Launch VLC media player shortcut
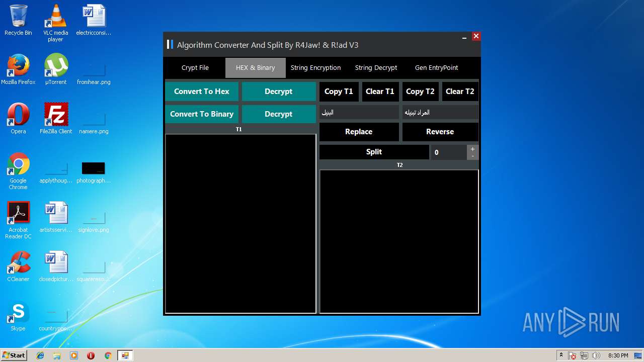Viewport: 644px width, 362px height. (x=55, y=23)
